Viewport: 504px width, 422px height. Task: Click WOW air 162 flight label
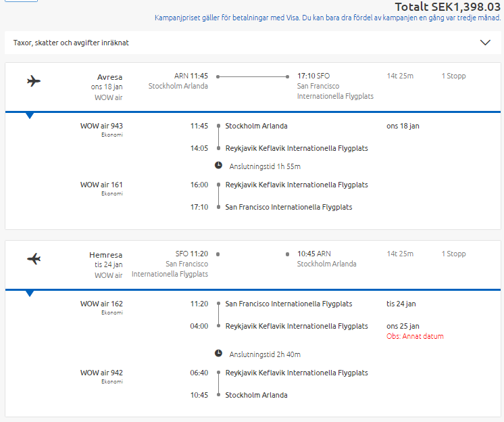click(x=101, y=304)
